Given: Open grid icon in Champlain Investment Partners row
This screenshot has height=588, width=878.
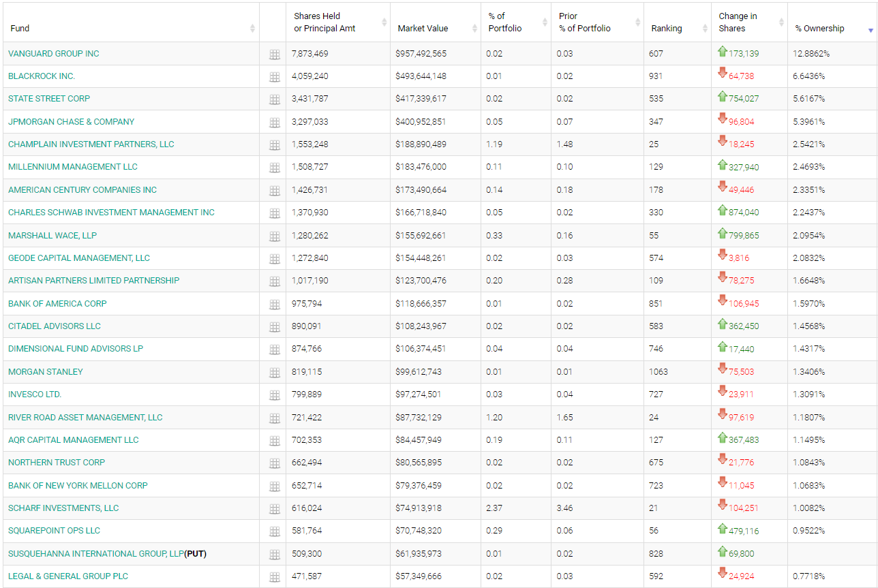Looking at the screenshot, I should click(x=275, y=145).
